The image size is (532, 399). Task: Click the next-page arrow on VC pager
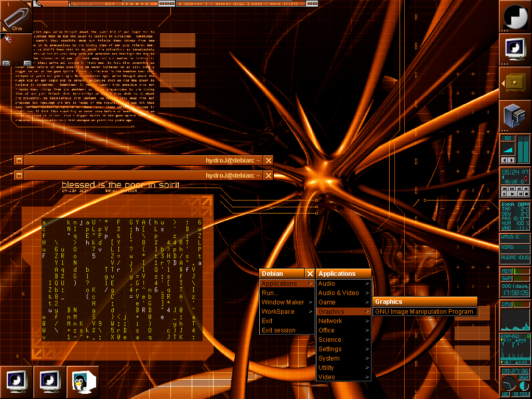27,62
